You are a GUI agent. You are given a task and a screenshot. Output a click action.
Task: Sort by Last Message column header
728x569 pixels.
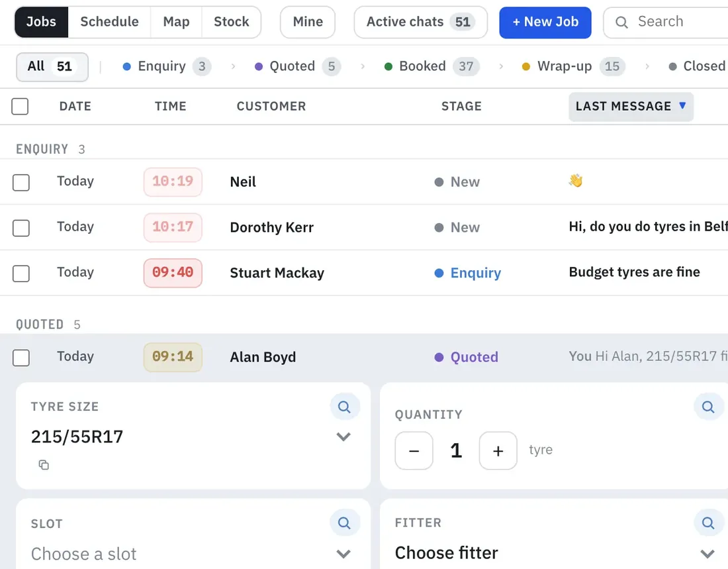tap(631, 107)
